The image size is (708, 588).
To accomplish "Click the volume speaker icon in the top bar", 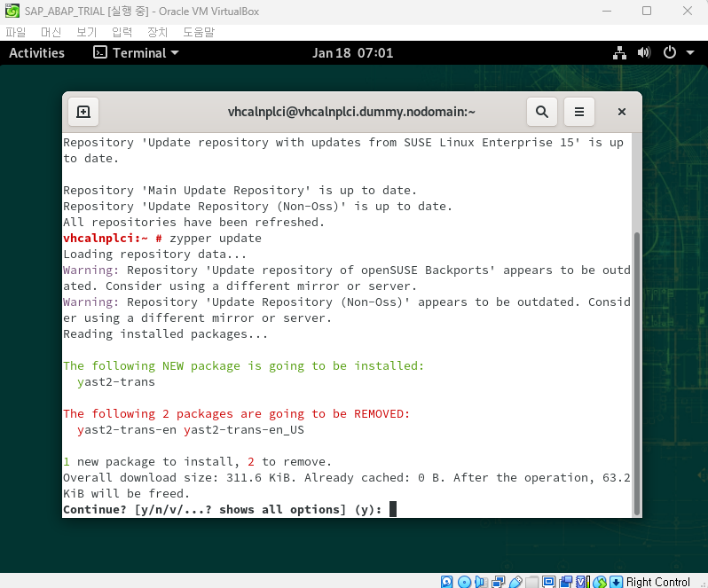I will (644, 53).
